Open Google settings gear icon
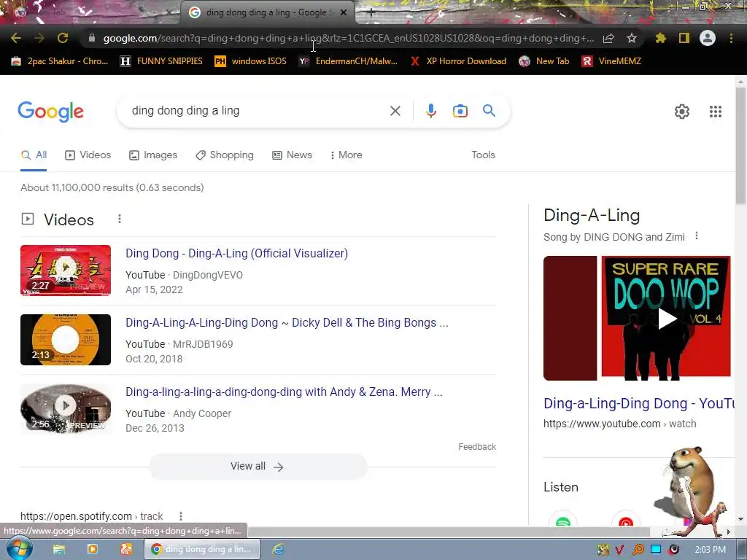 point(682,112)
